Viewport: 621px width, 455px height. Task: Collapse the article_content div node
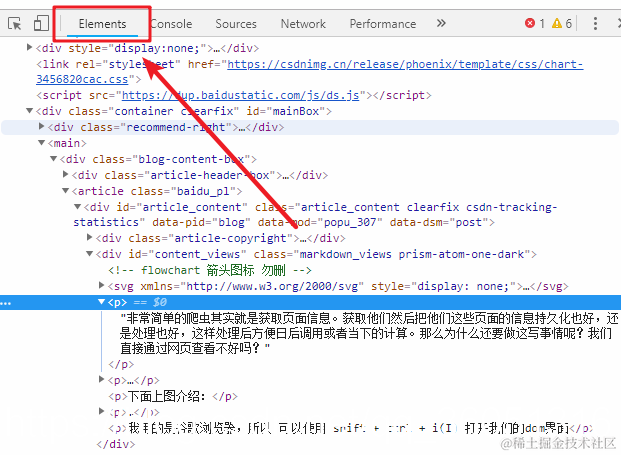tap(78, 206)
